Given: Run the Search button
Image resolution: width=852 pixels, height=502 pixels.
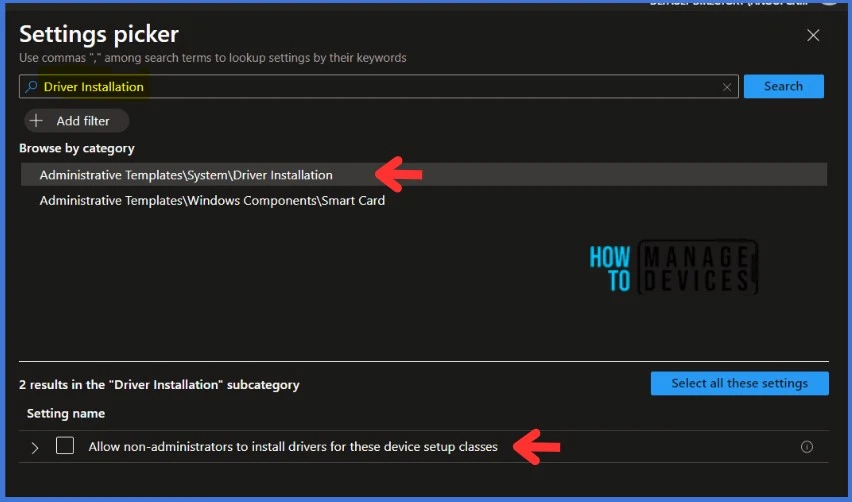Looking at the screenshot, I should (784, 86).
